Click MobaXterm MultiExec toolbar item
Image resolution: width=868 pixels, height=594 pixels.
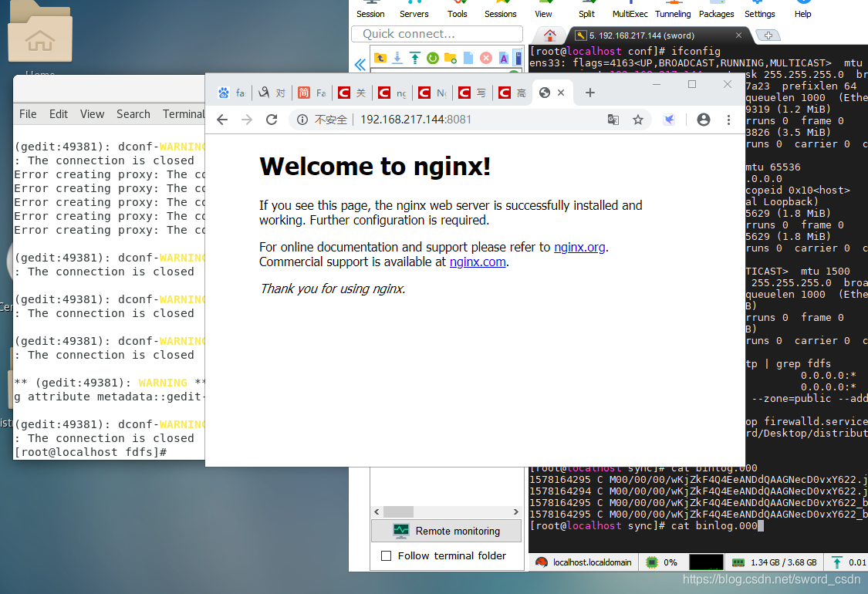coord(630,9)
